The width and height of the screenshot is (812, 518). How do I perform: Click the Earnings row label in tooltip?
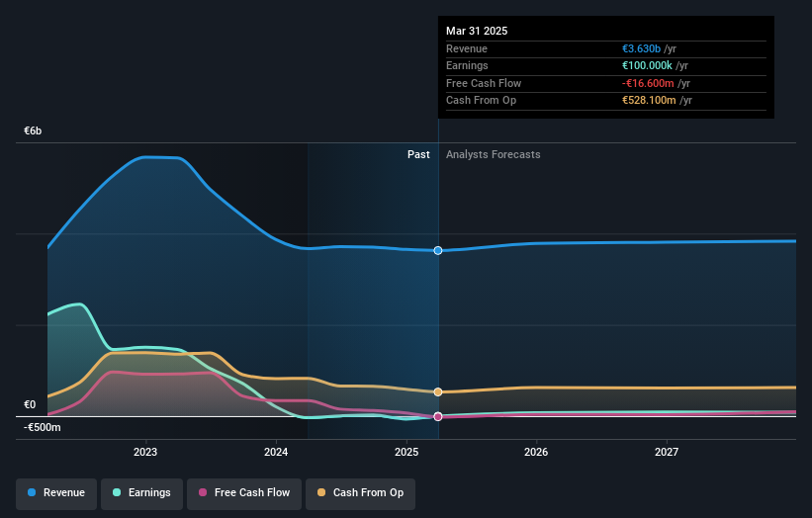467,65
